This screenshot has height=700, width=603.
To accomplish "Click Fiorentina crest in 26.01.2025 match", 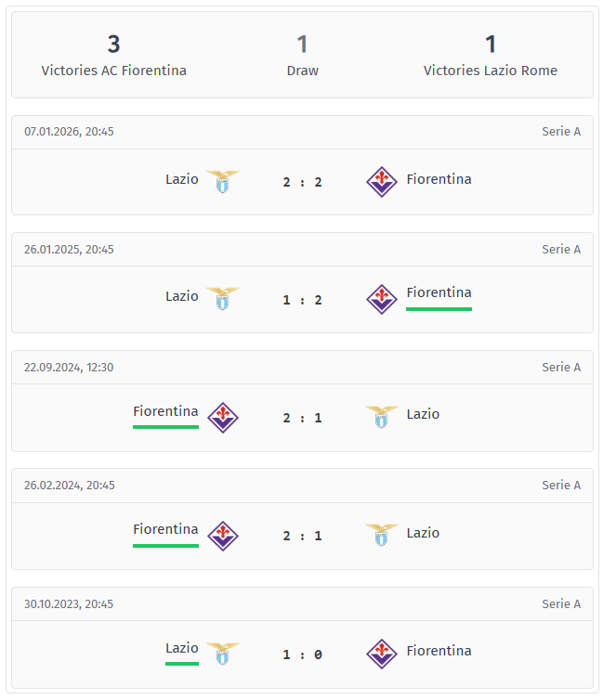I will coord(381,299).
